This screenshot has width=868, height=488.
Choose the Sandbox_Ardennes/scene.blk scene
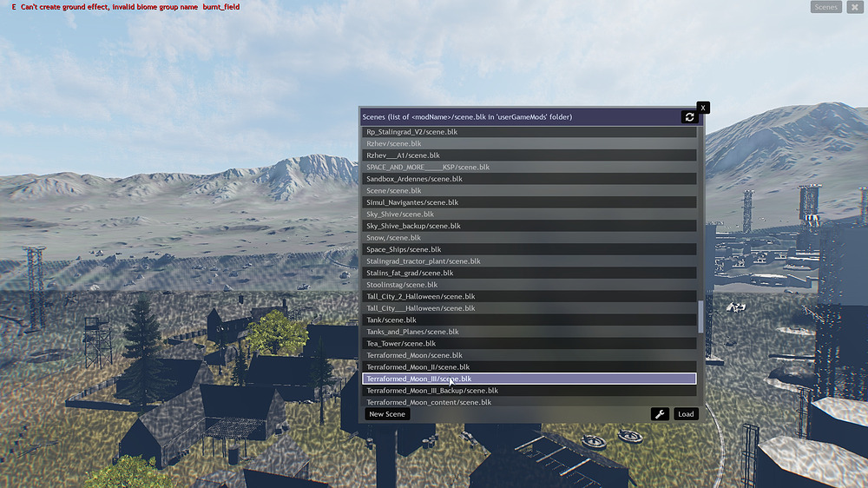(529, 179)
